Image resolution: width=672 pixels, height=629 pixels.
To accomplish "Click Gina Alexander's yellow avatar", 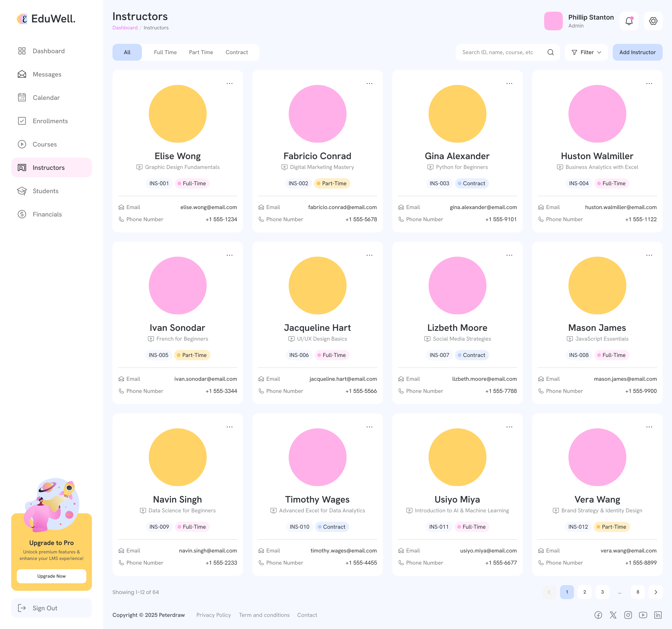I will click(x=457, y=114).
